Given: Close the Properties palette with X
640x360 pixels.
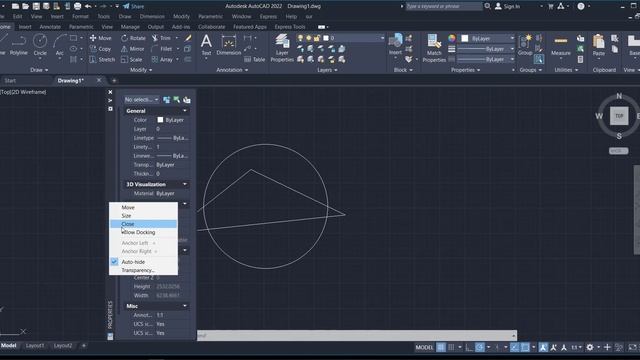Looking at the screenshot, I should 110,92.
